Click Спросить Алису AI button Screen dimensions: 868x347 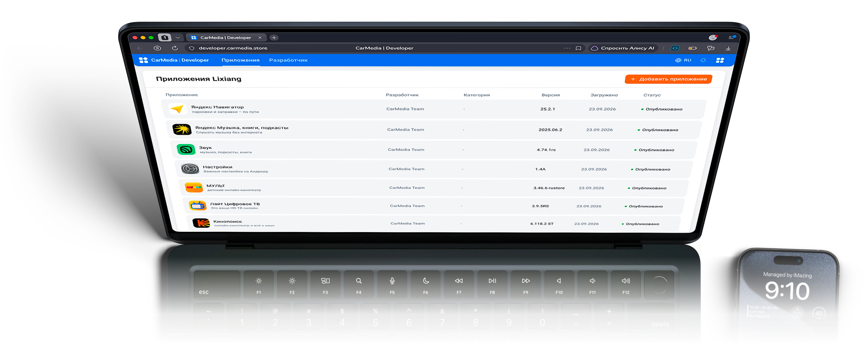623,48
